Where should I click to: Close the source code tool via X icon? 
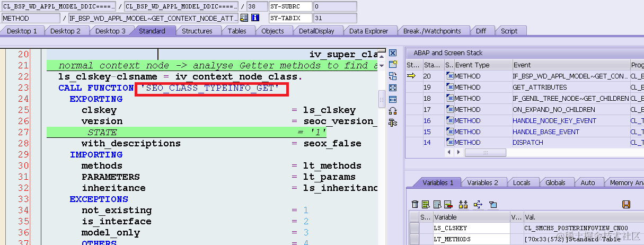393,53
